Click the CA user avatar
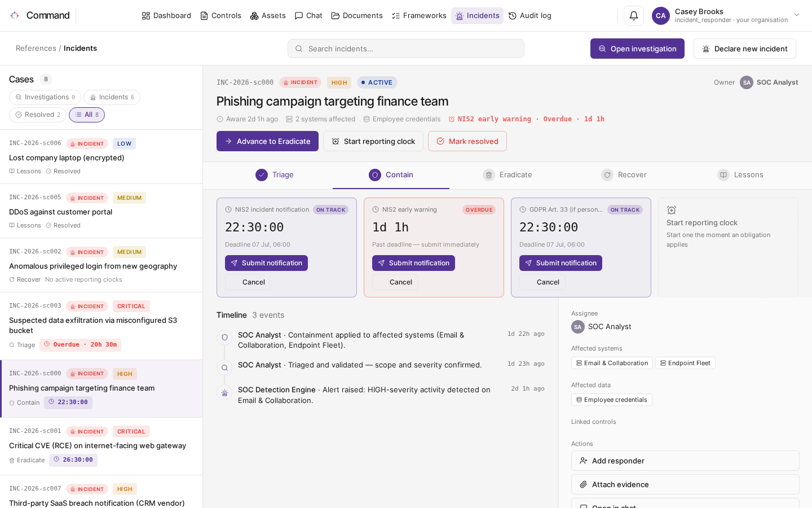 pyautogui.click(x=661, y=16)
